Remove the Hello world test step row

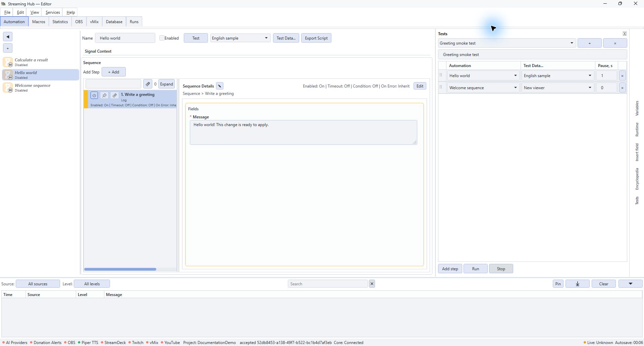(x=622, y=76)
